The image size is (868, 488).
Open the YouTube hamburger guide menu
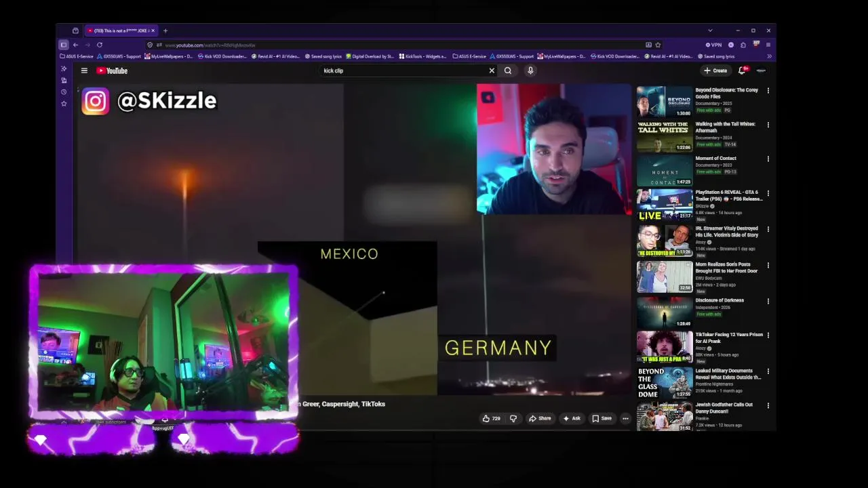pyautogui.click(x=84, y=70)
